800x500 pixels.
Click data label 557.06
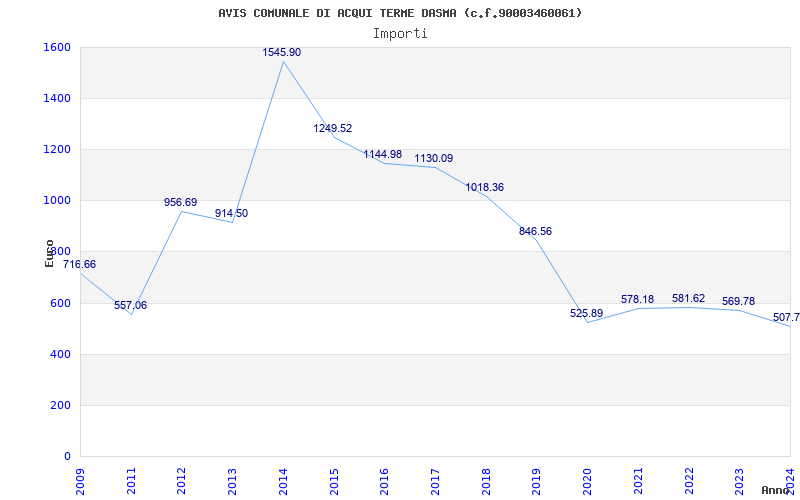coord(130,305)
